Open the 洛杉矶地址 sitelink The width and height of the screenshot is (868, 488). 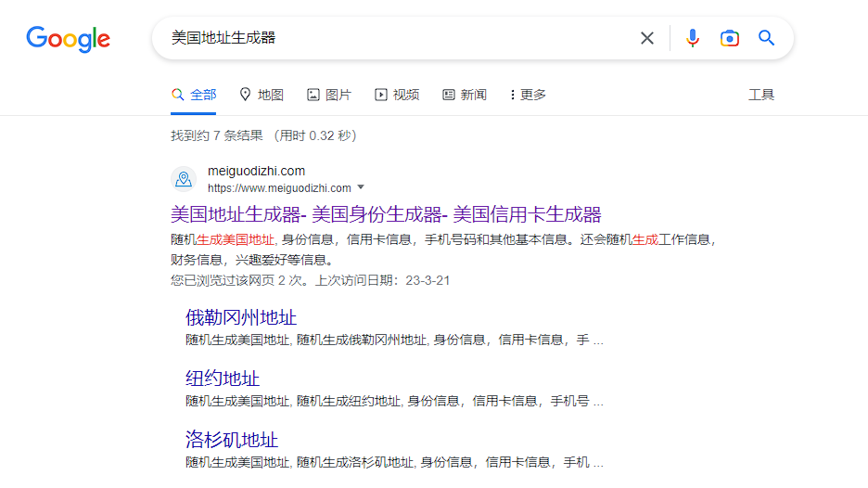click(x=232, y=439)
